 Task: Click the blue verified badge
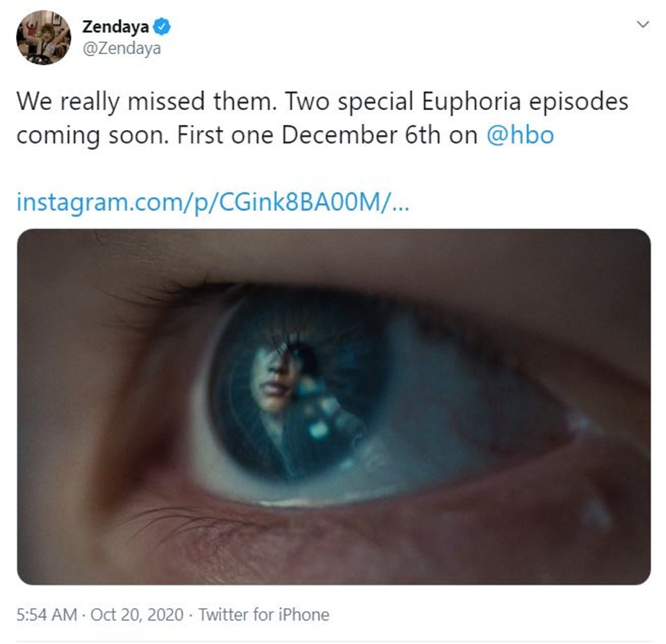coord(162,27)
